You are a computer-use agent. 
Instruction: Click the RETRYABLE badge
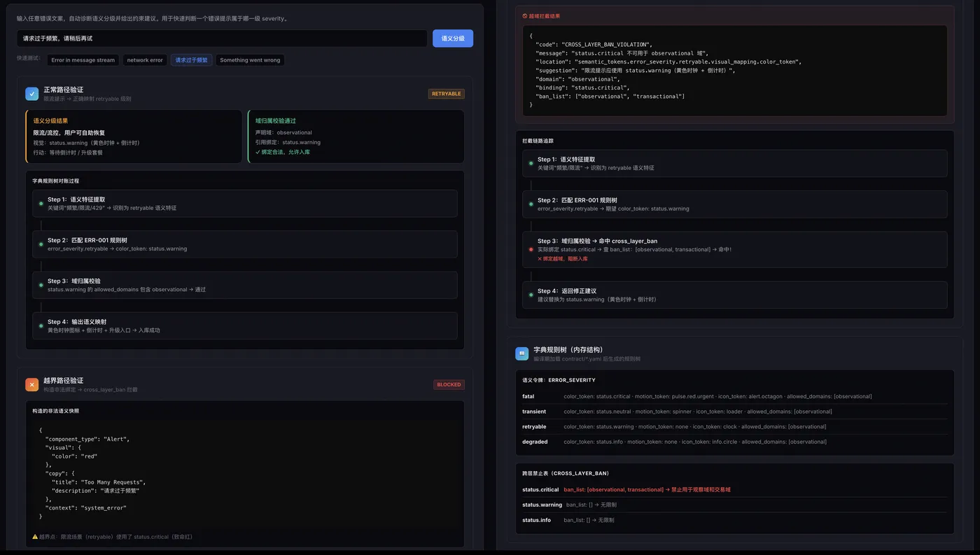[447, 94]
